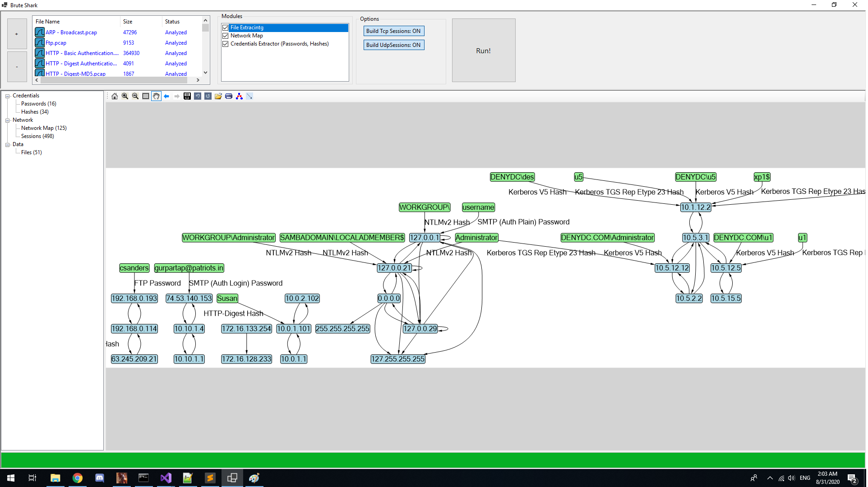Viewport: 868px width, 487px height.
Task: Go back with the blue left arrow
Action: tap(166, 96)
